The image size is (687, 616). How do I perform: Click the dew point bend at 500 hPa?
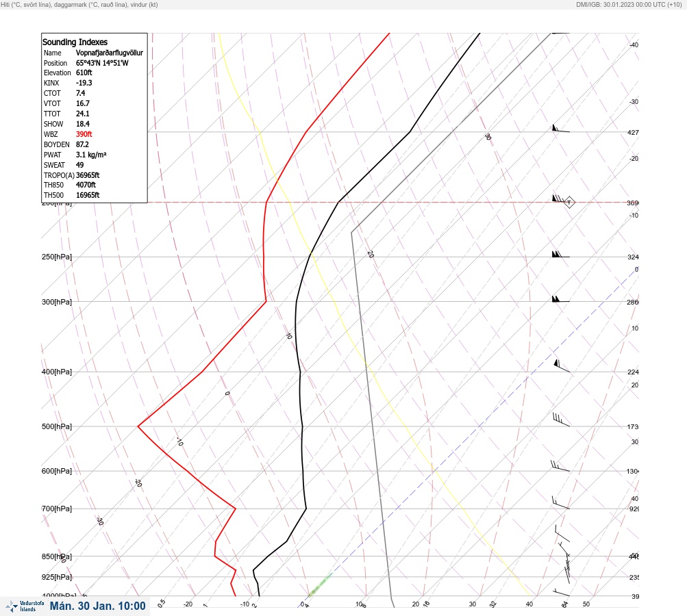point(138,426)
